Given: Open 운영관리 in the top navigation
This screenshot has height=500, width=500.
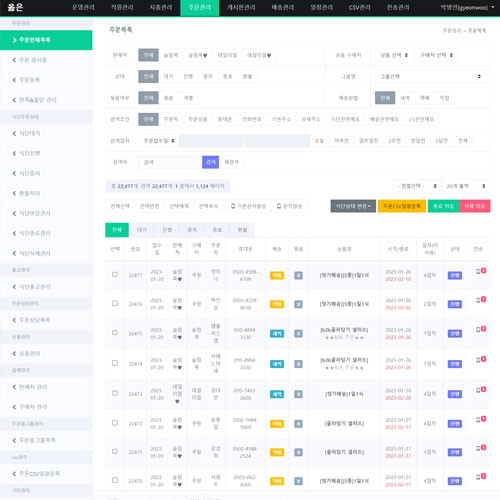Looking at the screenshot, I should click(83, 8).
